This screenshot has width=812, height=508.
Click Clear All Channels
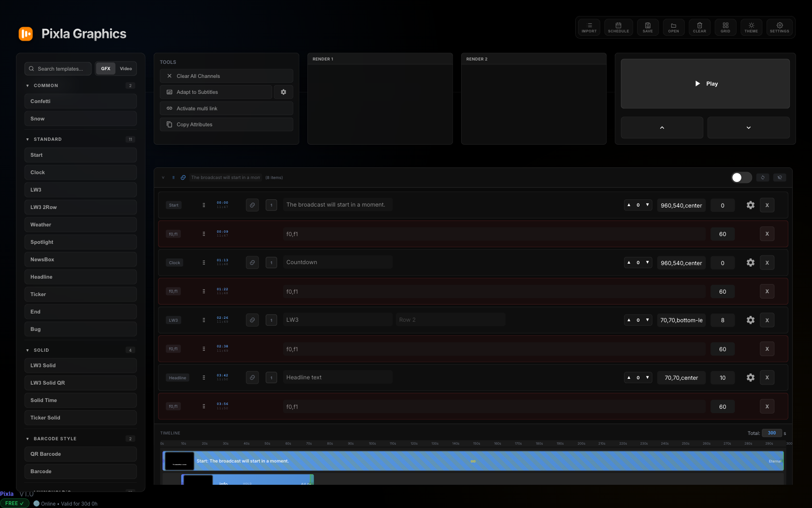226,76
